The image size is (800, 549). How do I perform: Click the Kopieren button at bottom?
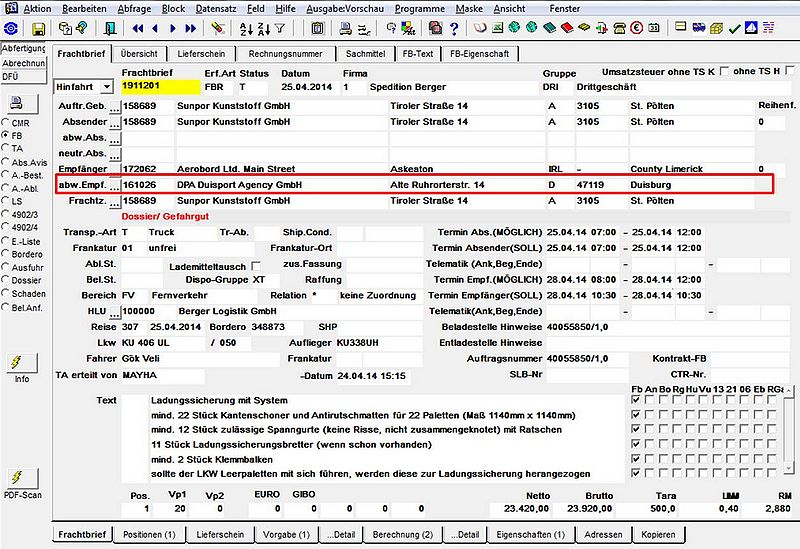[658, 535]
